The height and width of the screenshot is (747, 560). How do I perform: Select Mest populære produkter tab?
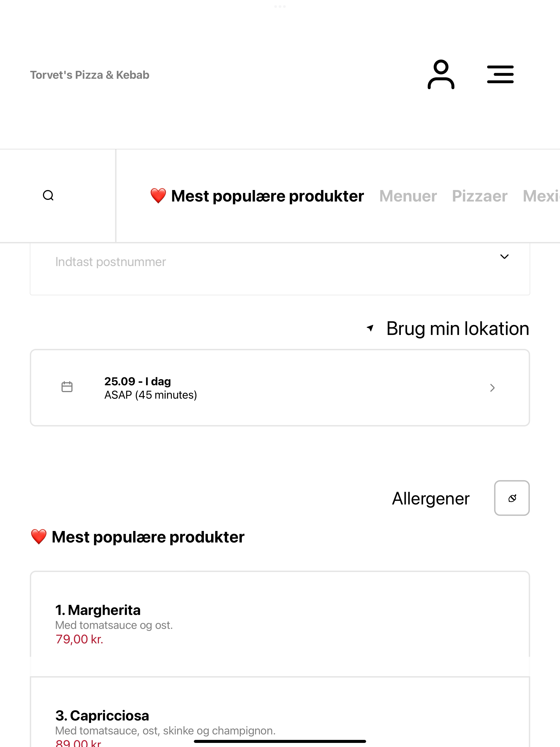257,196
